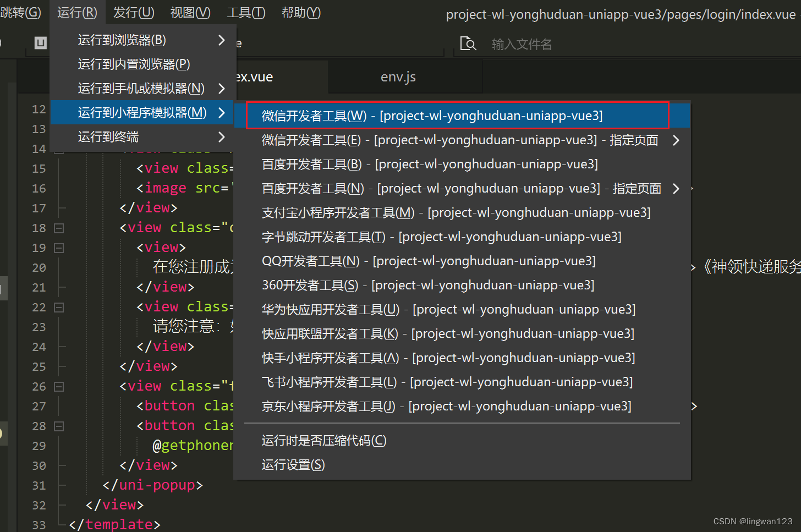
Task: Click line number 30 in the gutter
Action: [39, 465]
